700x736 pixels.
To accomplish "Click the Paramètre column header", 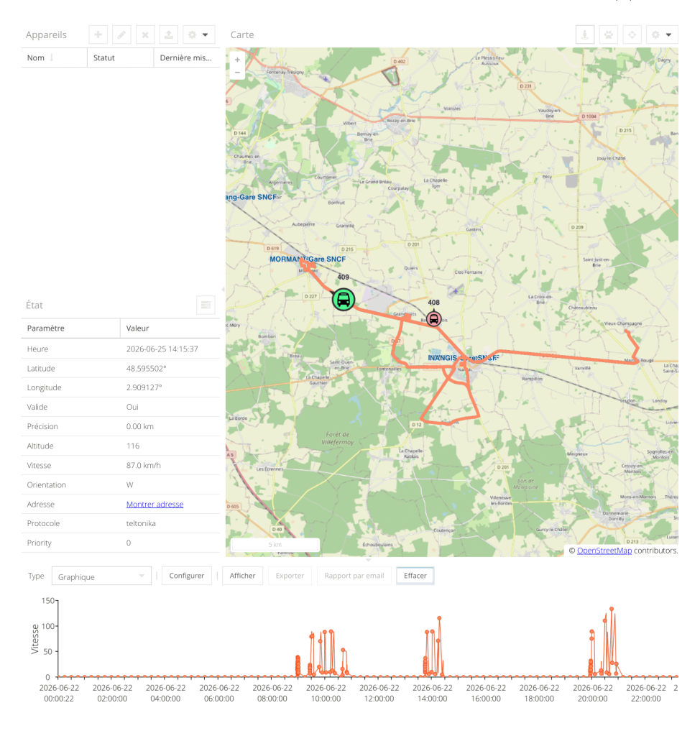I will point(71,328).
